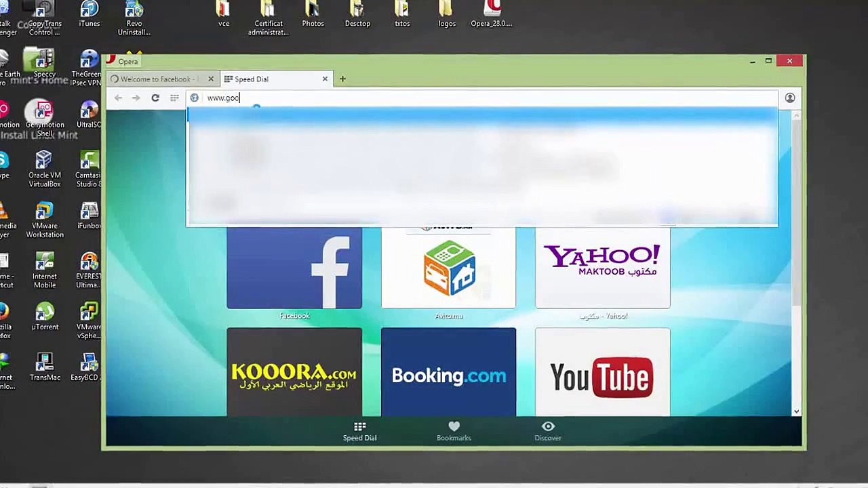
Task: Open Camtasia Studio desktop icon
Action: pos(88,169)
